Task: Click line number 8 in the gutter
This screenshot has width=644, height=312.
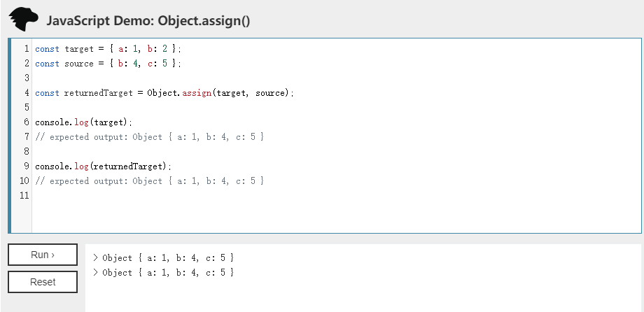Action: pyautogui.click(x=26, y=152)
